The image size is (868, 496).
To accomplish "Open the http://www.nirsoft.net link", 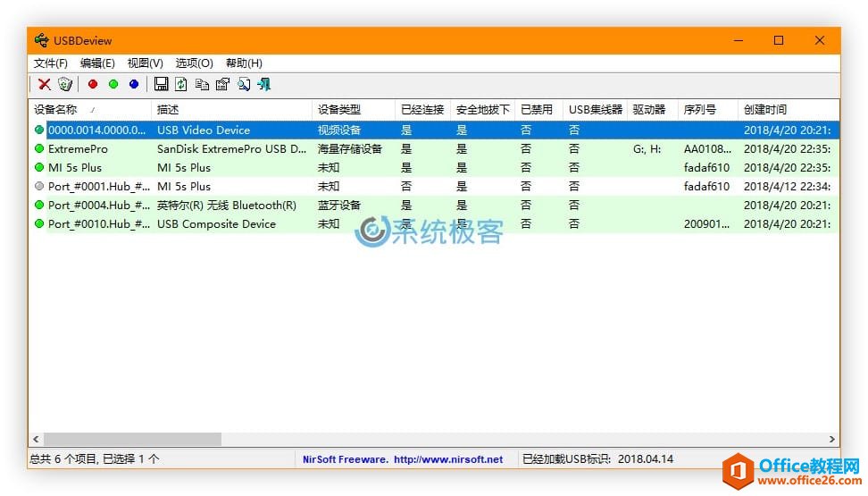I will click(x=448, y=459).
